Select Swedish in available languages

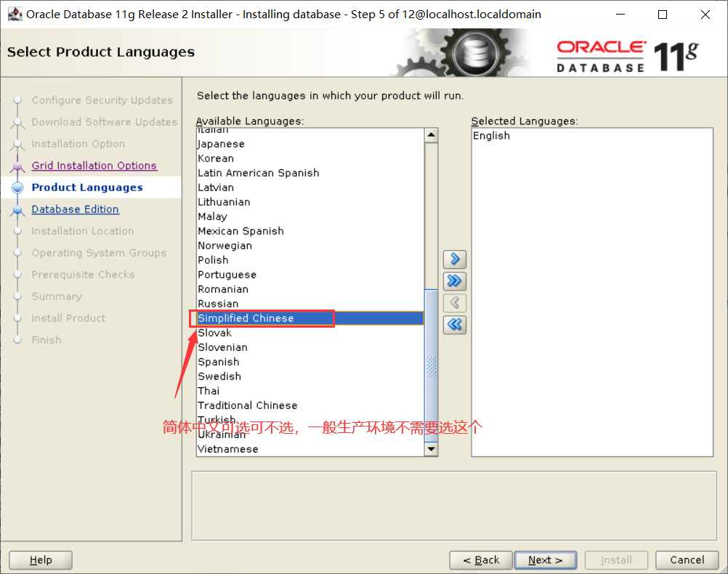310,376
